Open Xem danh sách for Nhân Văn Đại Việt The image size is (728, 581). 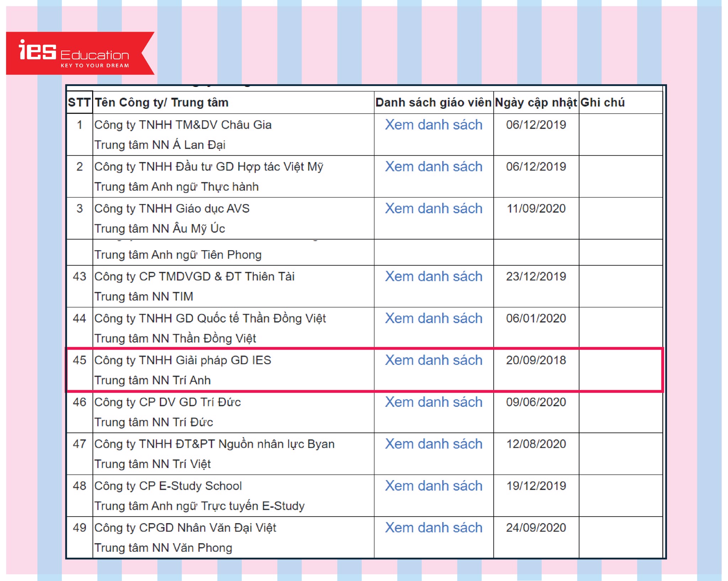pyautogui.click(x=434, y=528)
